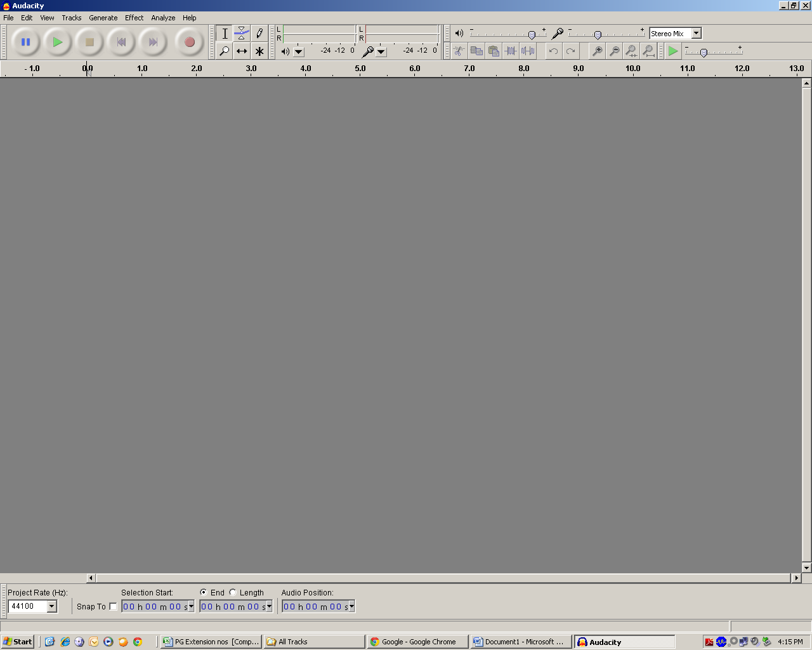
Task: Click the vertical scrollbar down arrow
Action: click(806, 567)
